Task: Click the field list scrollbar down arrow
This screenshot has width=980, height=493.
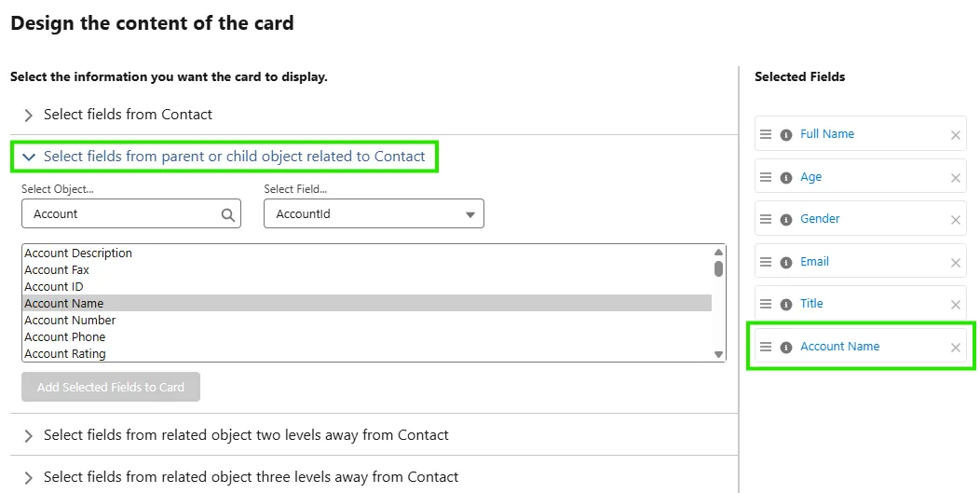Action: [718, 354]
